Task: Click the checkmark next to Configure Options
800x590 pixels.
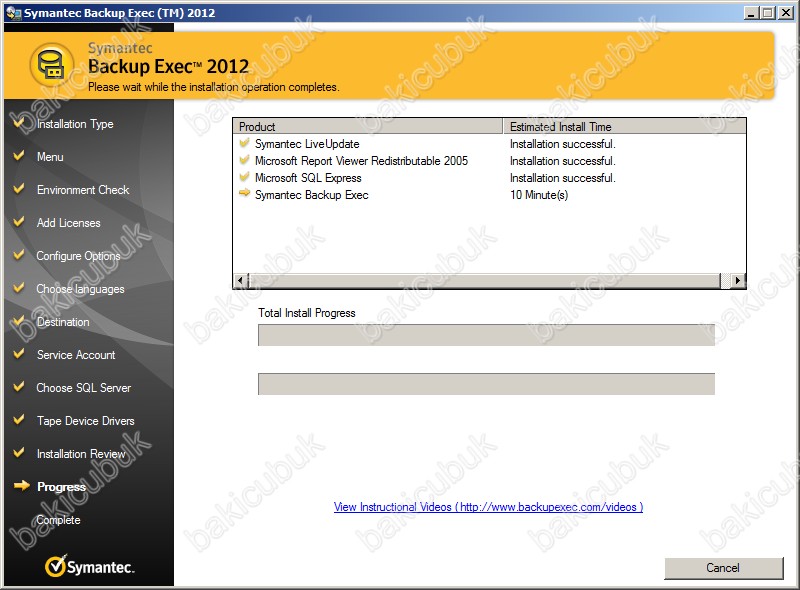Action: pyautogui.click(x=19, y=254)
